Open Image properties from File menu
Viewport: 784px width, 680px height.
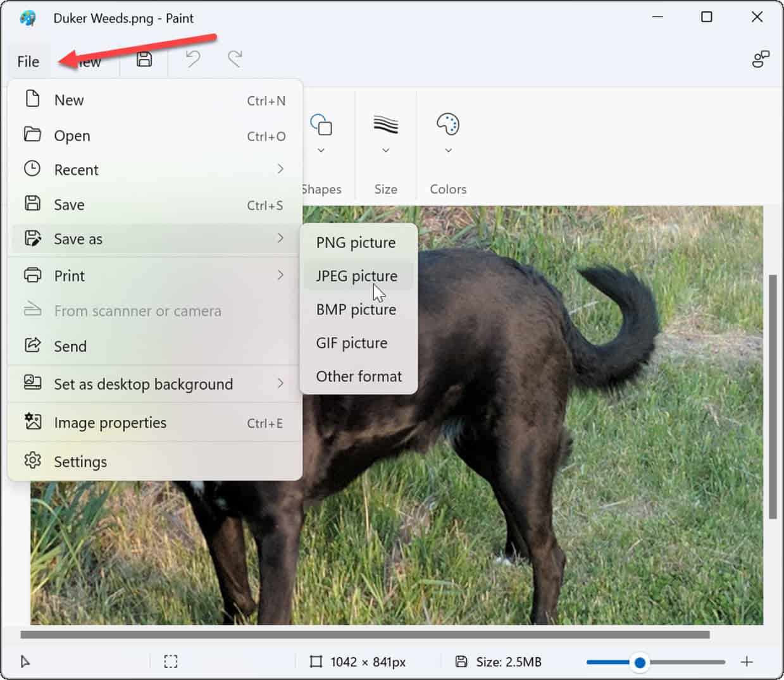110,423
